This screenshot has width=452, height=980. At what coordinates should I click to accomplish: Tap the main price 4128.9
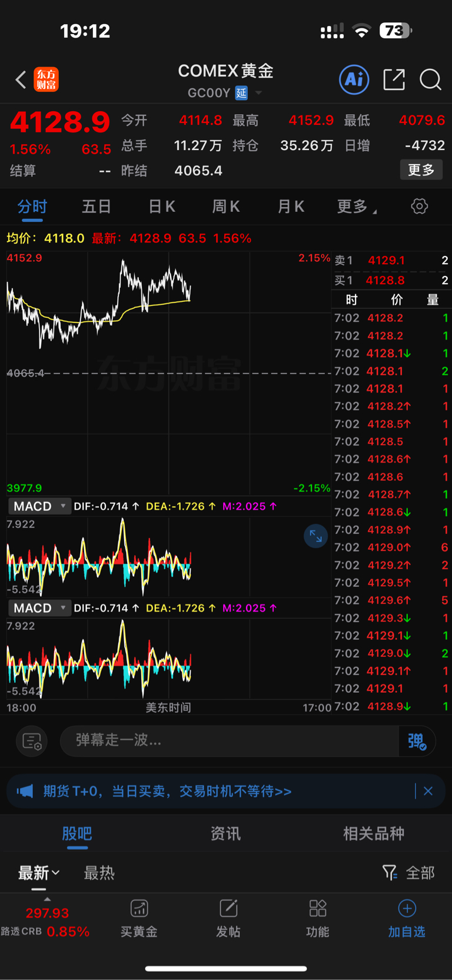point(60,122)
